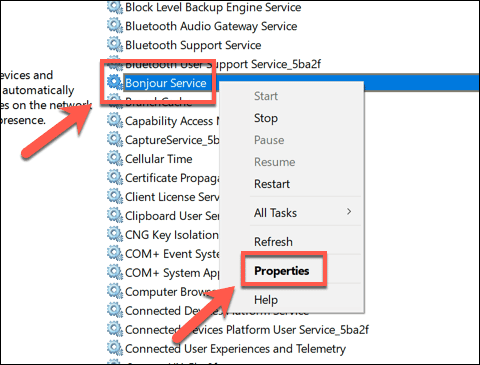
Task: Click the Connected User Experiences gear icon
Action: coord(115,348)
